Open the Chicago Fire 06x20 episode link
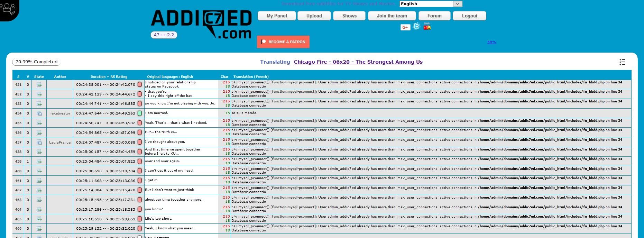Image resolution: width=644 pixels, height=238 pixels. pos(358,62)
